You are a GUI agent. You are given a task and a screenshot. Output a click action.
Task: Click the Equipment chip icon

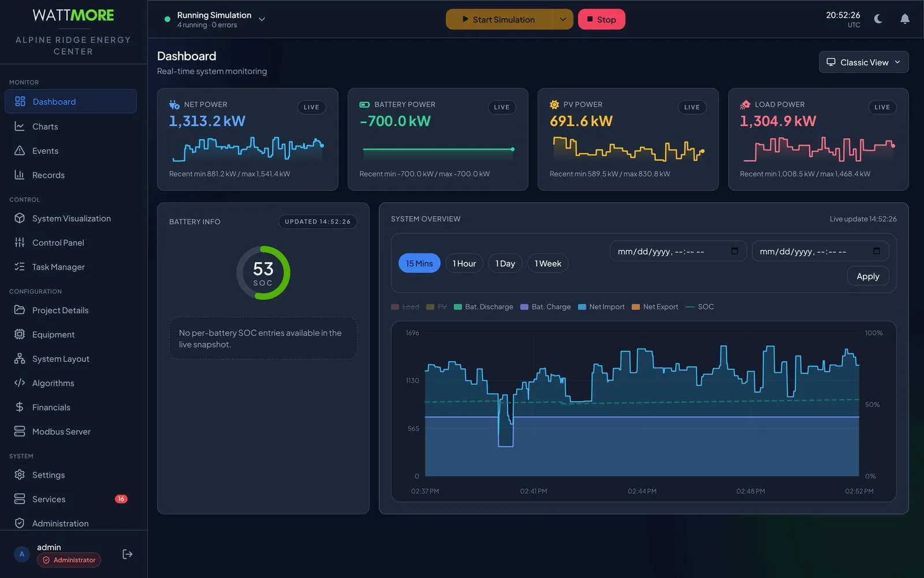click(20, 334)
